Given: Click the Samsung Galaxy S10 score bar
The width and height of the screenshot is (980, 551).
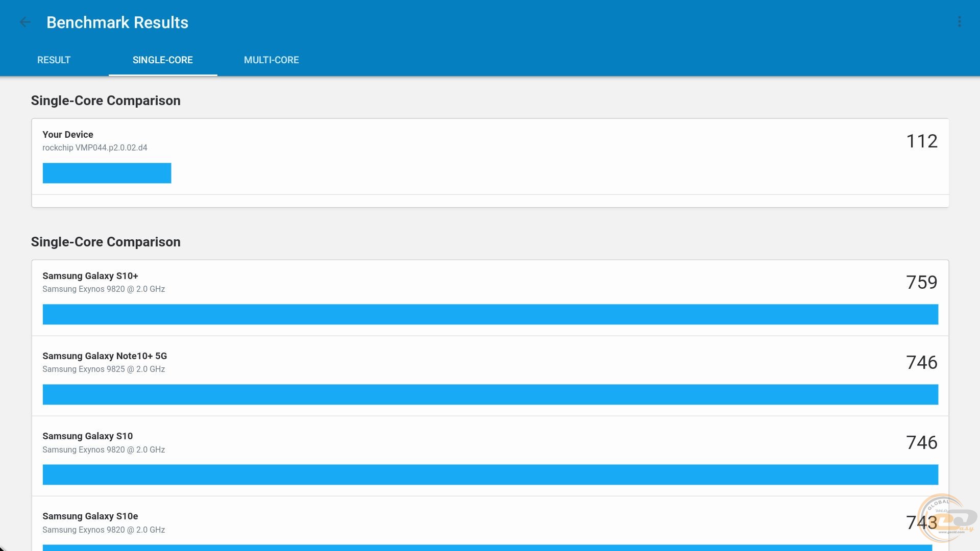Looking at the screenshot, I should (x=490, y=474).
